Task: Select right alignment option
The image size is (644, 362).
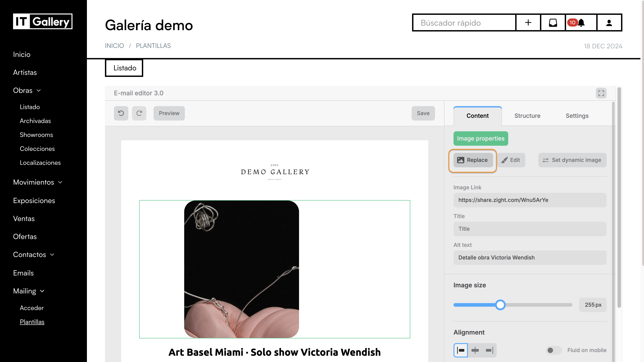Action: point(490,350)
